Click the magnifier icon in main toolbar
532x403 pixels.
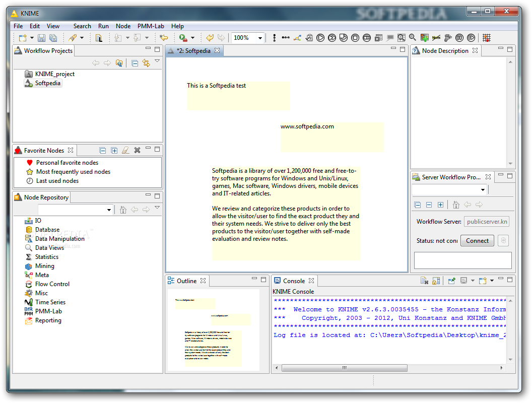point(413,38)
